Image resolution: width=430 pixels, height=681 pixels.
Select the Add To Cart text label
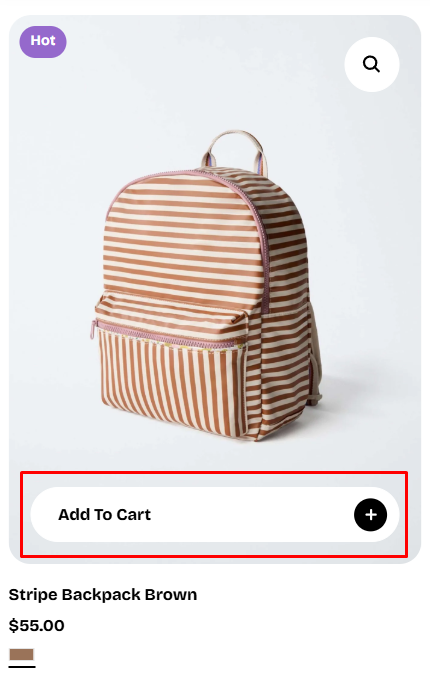click(x=104, y=515)
